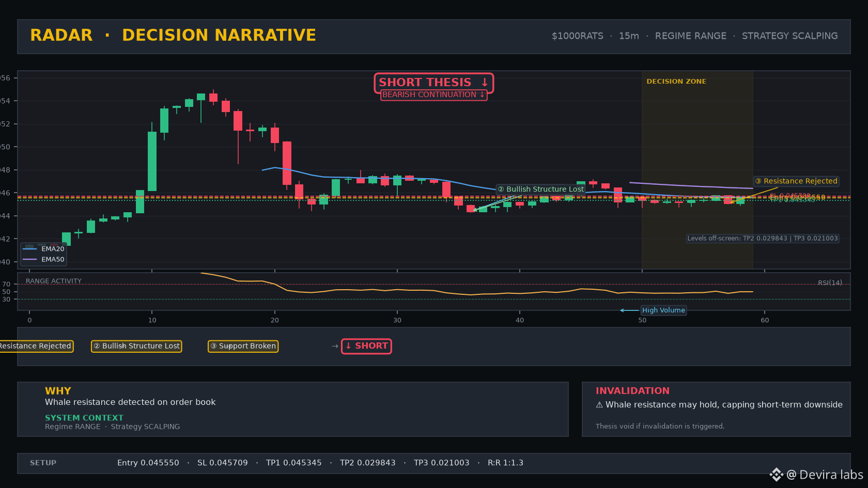Click the Resistance Rejected chart annotation

(x=796, y=181)
